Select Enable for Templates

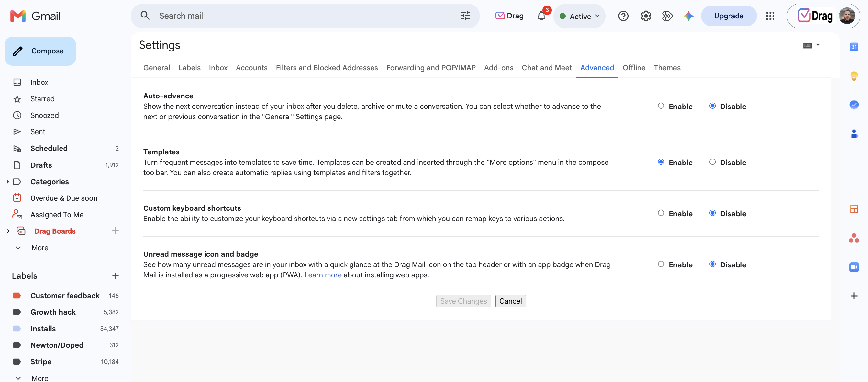coord(661,162)
